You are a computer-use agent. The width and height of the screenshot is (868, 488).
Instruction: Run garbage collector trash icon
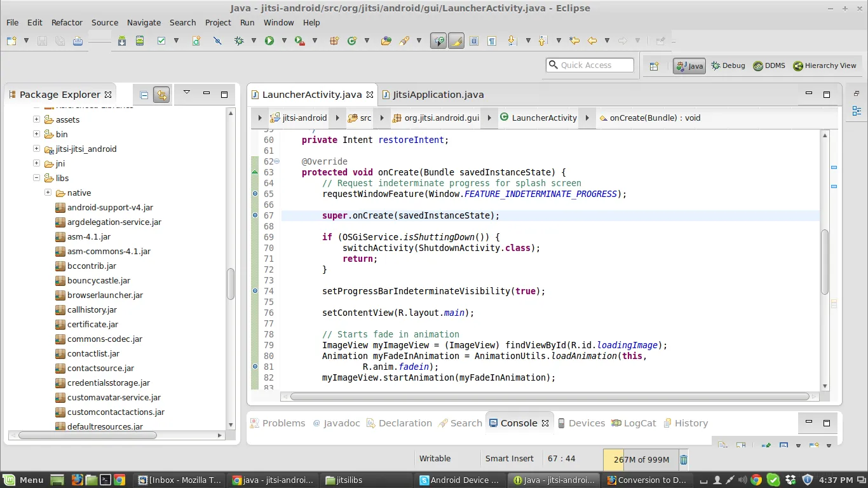coord(684,459)
